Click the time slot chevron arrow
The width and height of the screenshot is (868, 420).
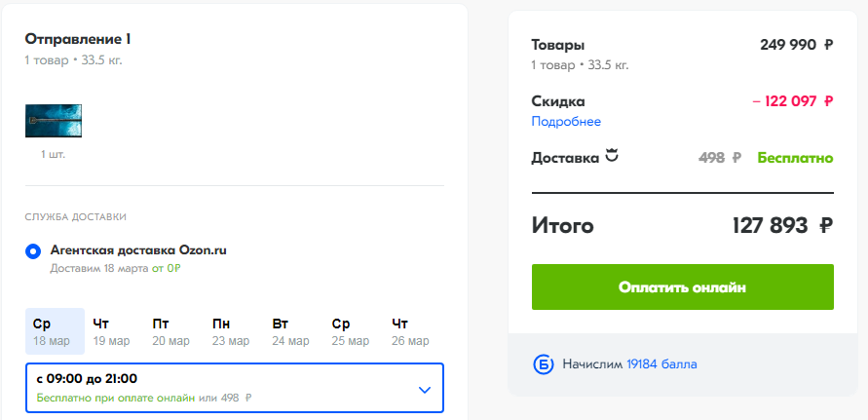425,390
